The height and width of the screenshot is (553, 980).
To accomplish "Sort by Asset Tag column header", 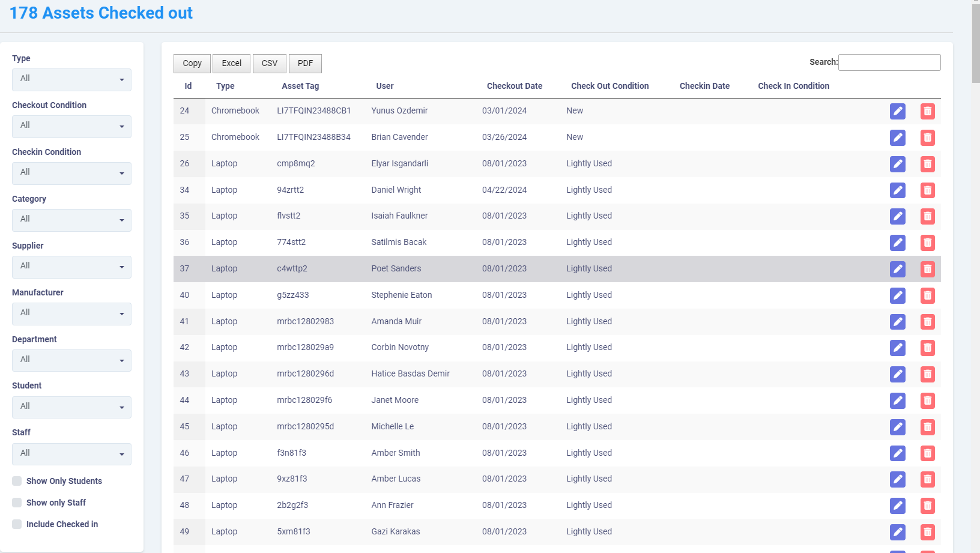I will click(x=300, y=86).
